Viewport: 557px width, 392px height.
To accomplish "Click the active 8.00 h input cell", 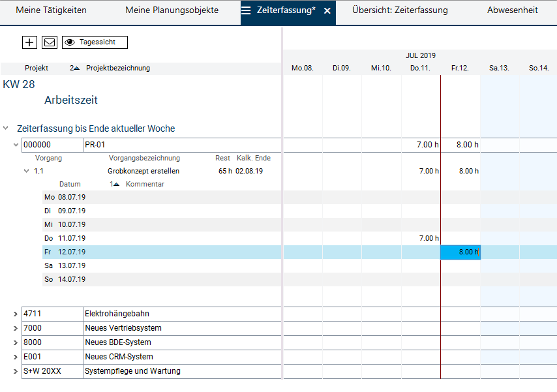I will (460, 252).
